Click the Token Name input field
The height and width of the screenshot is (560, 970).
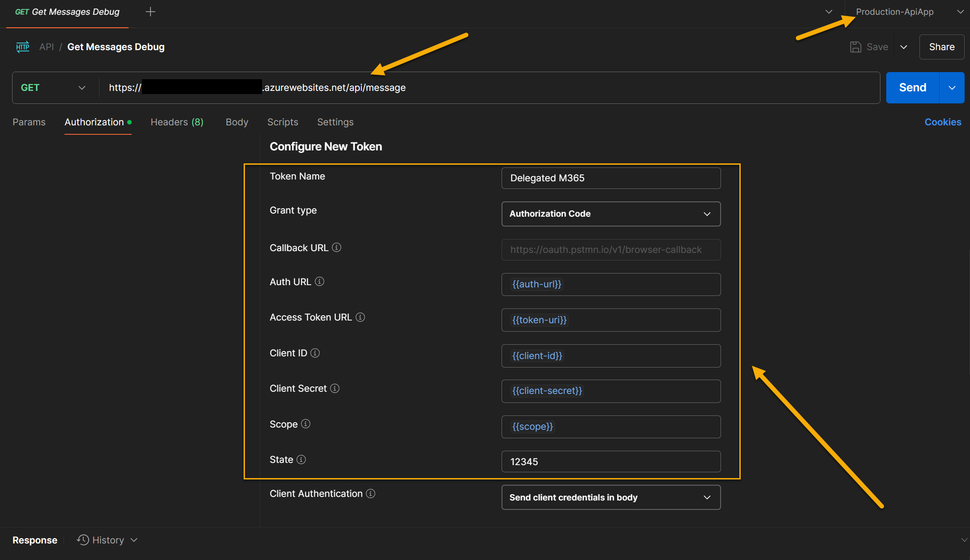pos(610,178)
